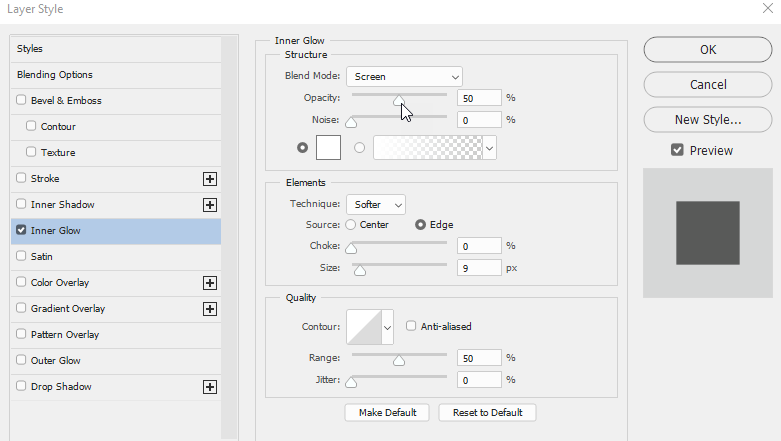Click the Reset to Default button
Screen dimensions: 781x441
coord(487,412)
